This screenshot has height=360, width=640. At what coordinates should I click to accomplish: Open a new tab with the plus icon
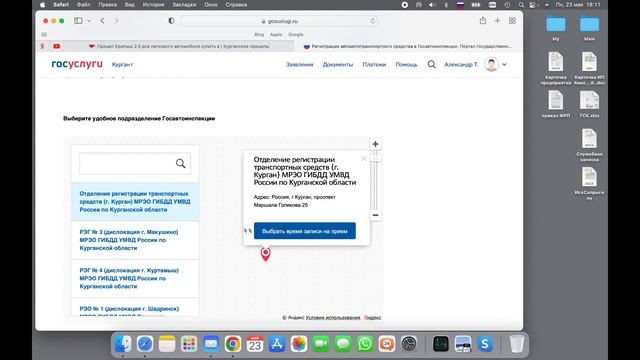[x=497, y=21]
